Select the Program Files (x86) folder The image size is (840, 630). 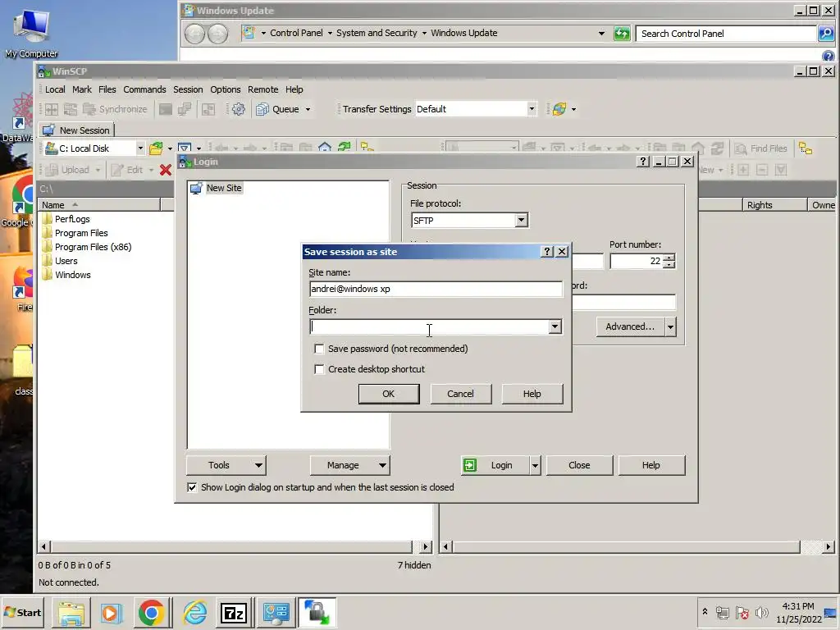tap(94, 247)
